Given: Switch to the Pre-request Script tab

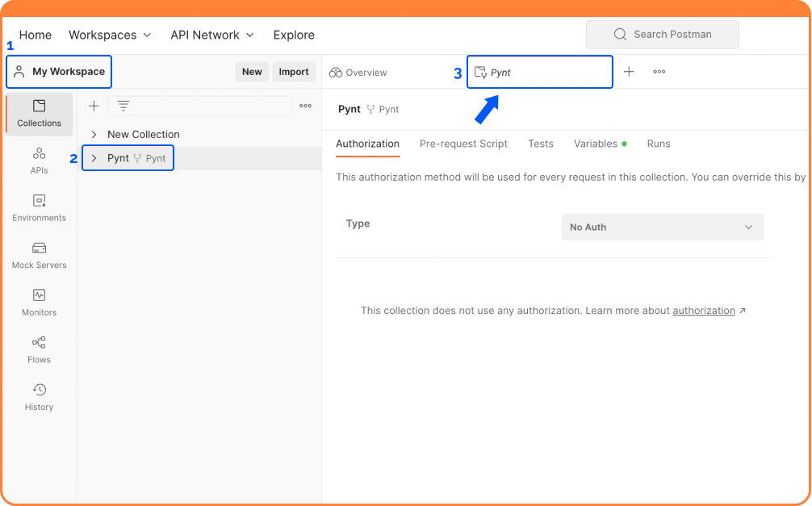Looking at the screenshot, I should point(463,144).
